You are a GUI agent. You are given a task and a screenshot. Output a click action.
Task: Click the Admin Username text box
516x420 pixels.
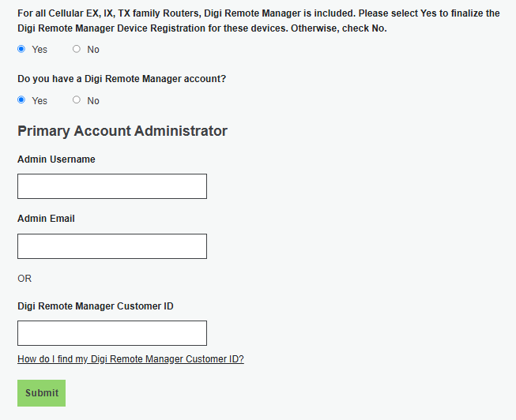pos(112,186)
